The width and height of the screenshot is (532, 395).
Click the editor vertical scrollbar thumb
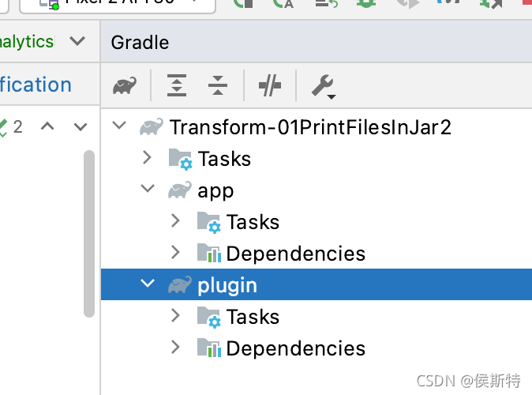point(89,234)
